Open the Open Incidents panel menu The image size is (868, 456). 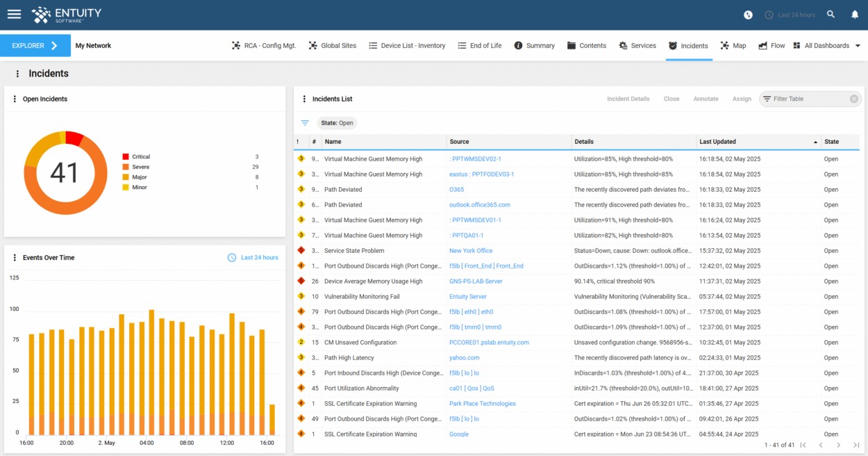(15, 99)
